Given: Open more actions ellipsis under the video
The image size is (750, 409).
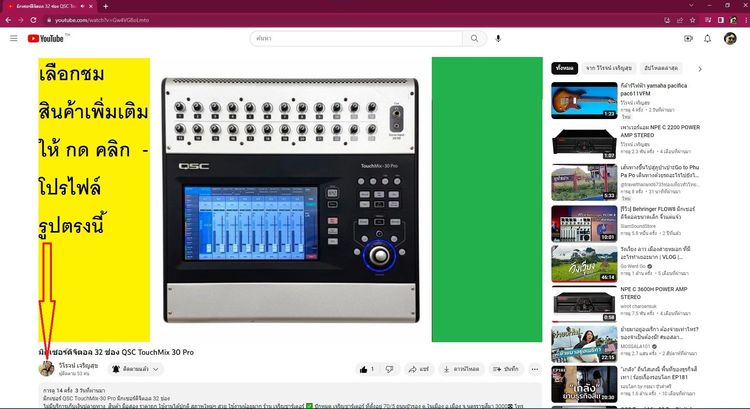Looking at the screenshot, I should (535, 369).
